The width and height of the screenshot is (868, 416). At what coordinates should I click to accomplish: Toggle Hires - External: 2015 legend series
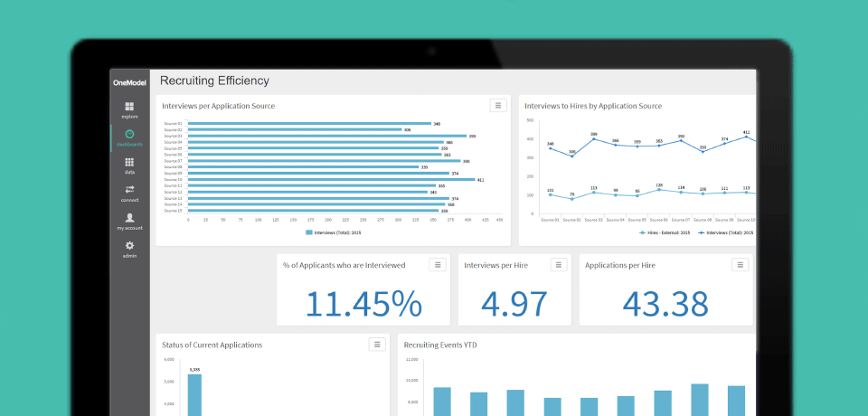[x=665, y=232]
